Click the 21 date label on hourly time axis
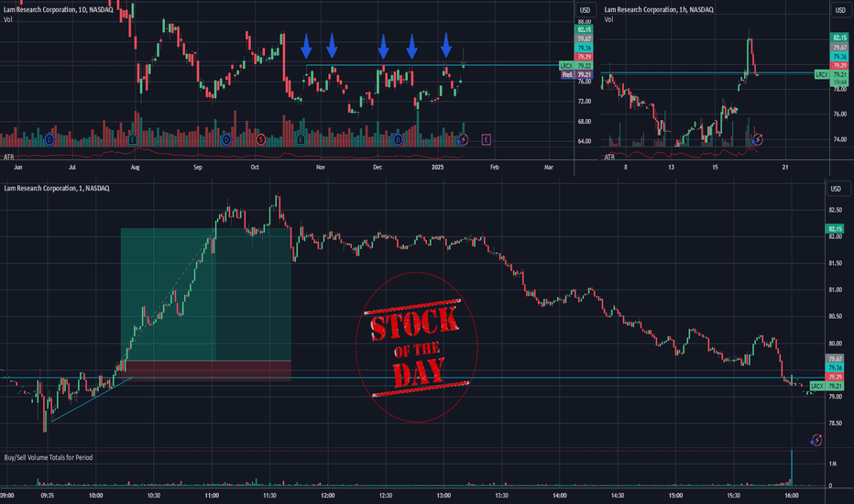 785,168
